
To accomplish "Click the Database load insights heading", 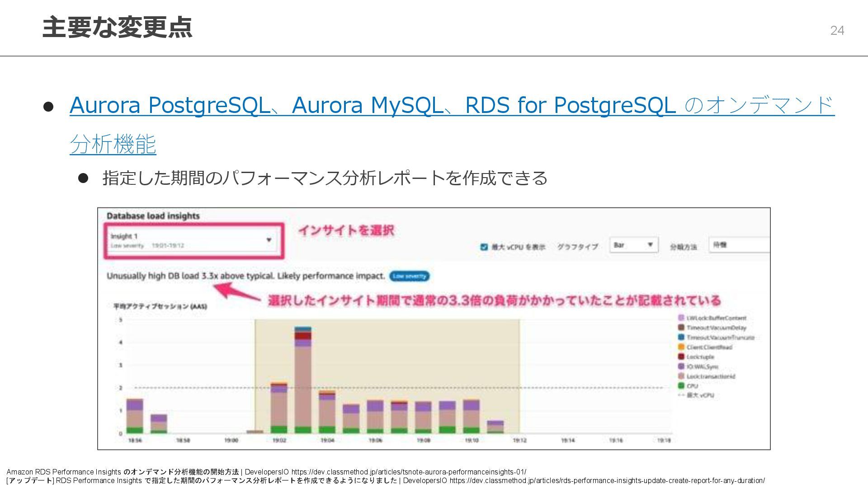I will 153,216.
